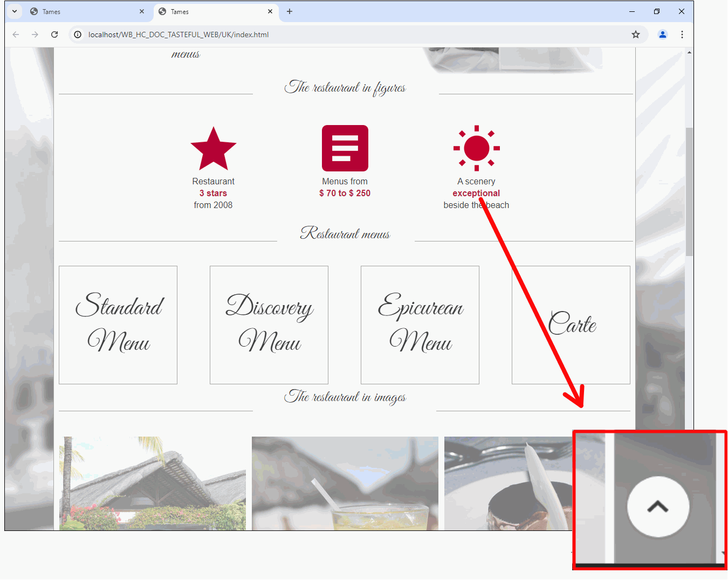The width and height of the screenshot is (728, 580).
Task: Click 'The restaurant in figures' heading
Action: tap(345, 87)
